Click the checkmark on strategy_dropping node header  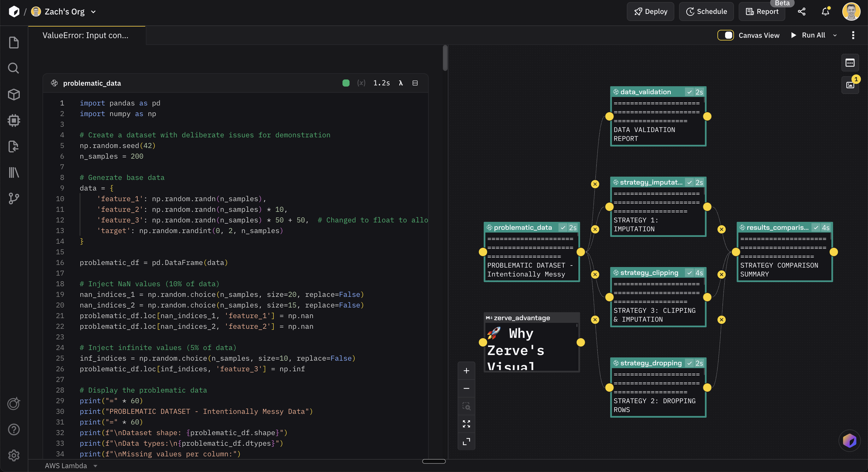(x=689, y=363)
